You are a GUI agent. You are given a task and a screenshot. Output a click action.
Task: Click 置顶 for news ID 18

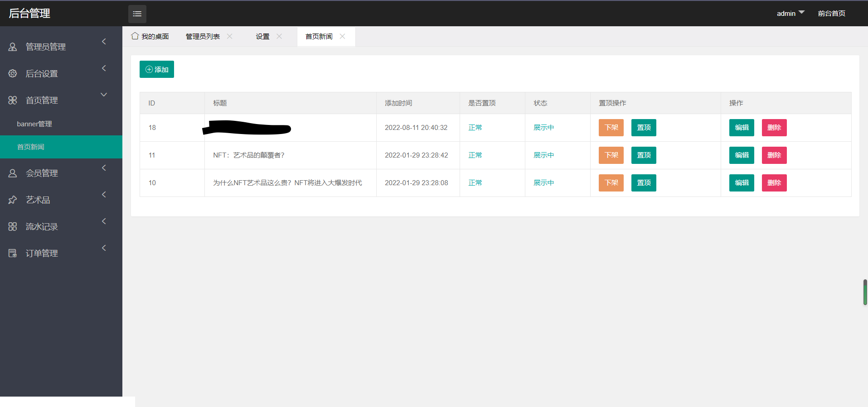(x=644, y=128)
